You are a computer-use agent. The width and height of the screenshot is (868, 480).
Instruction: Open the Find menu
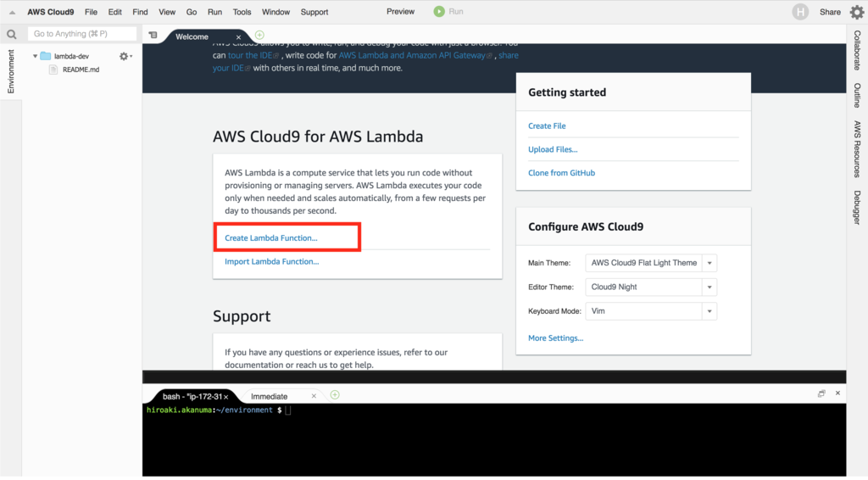click(140, 12)
